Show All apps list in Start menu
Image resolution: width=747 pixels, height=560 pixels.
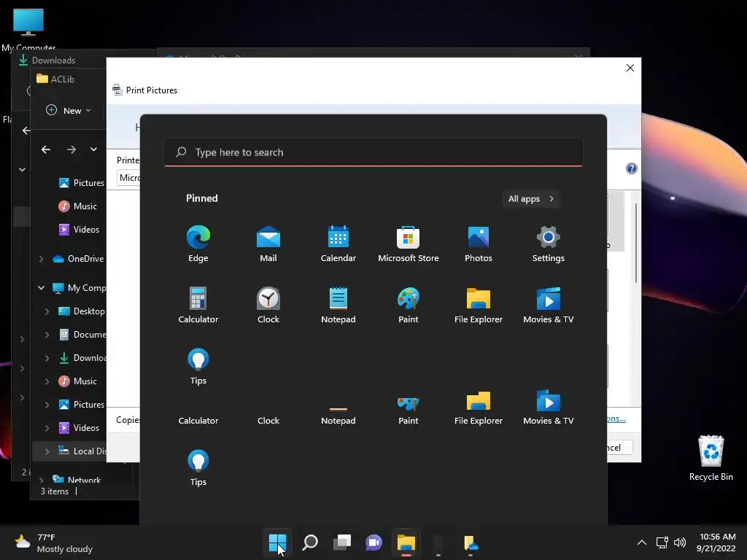[x=531, y=199]
